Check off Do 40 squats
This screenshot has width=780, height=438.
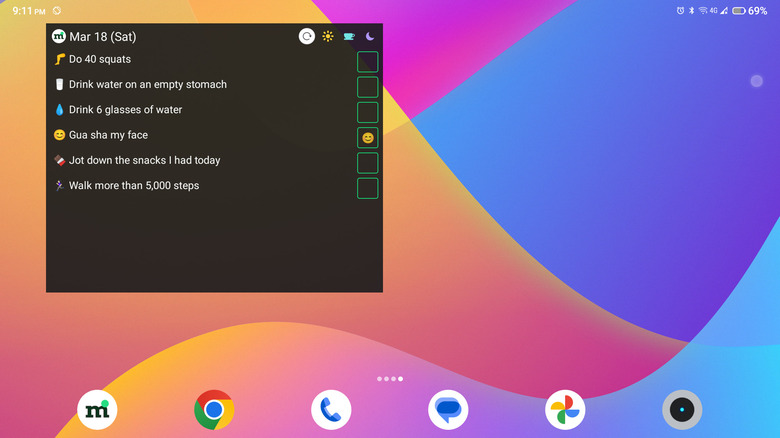(368, 62)
